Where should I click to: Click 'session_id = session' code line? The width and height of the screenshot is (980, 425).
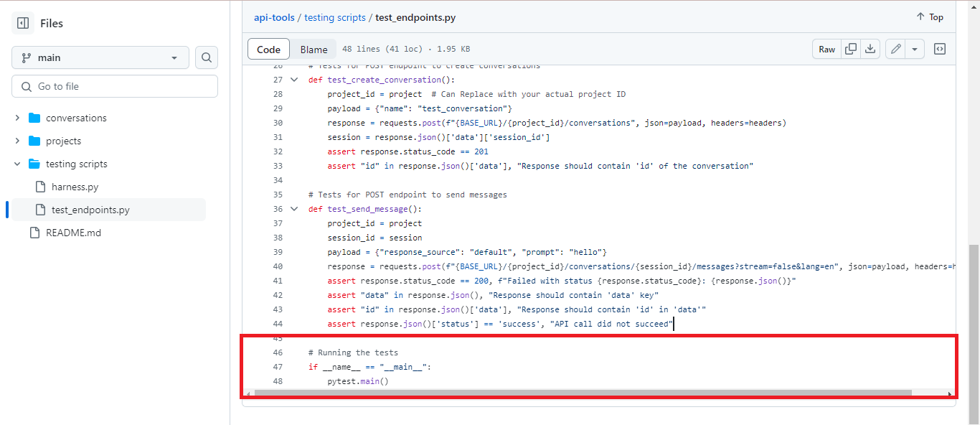(x=375, y=238)
